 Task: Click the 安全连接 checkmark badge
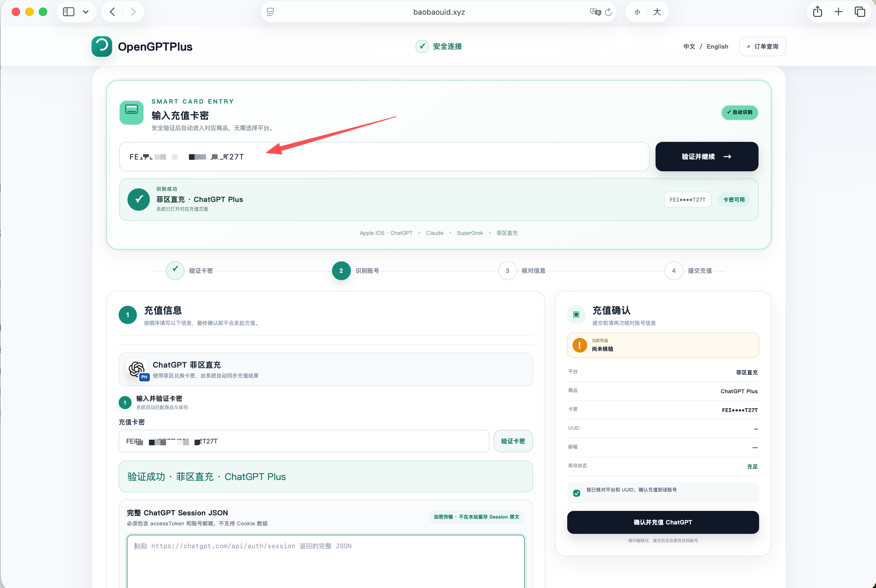coord(422,46)
